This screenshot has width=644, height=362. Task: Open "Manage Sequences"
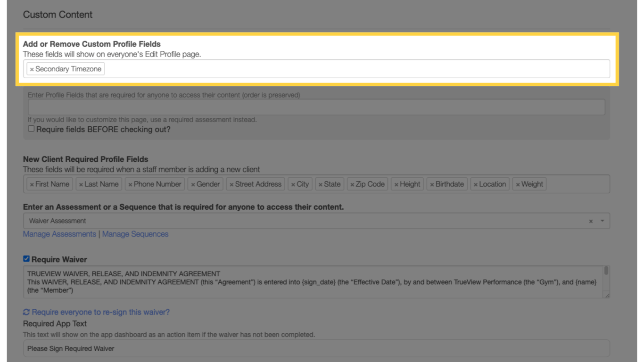pyautogui.click(x=135, y=234)
